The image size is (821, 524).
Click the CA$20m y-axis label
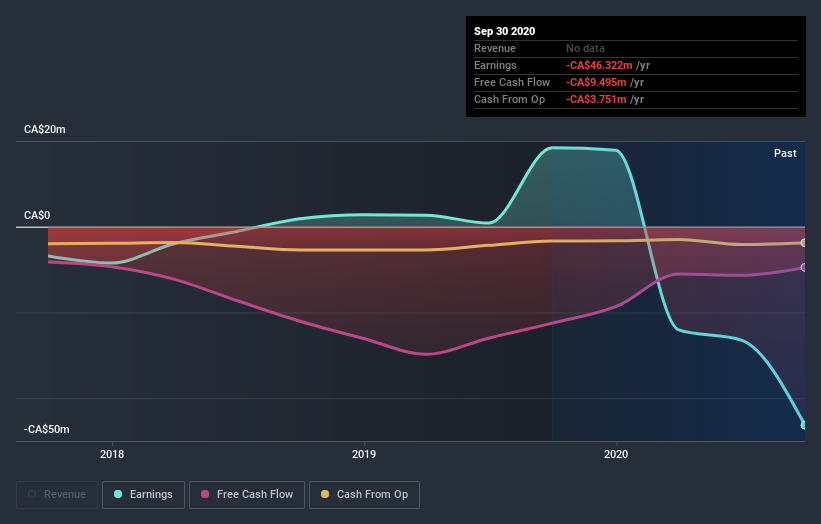point(45,129)
